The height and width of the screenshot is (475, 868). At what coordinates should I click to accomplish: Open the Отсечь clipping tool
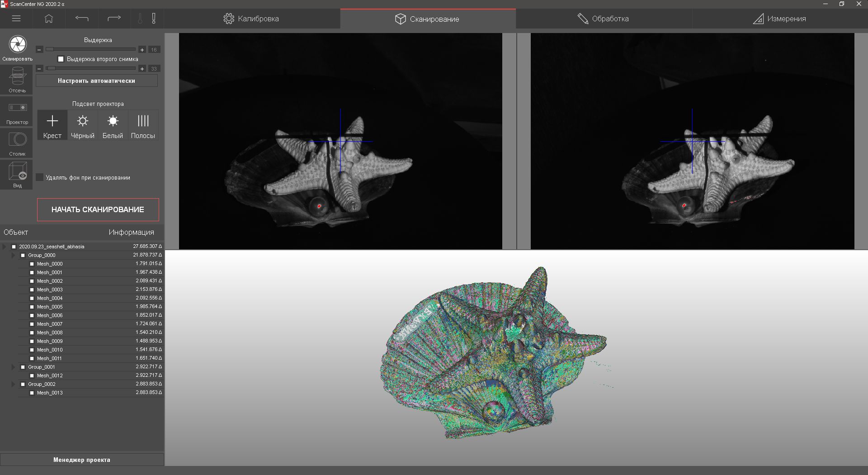pyautogui.click(x=17, y=80)
